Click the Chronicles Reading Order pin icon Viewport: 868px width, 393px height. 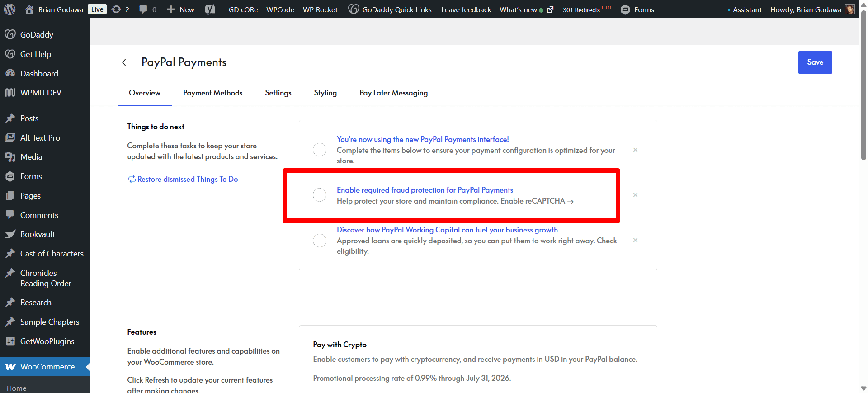click(10, 273)
